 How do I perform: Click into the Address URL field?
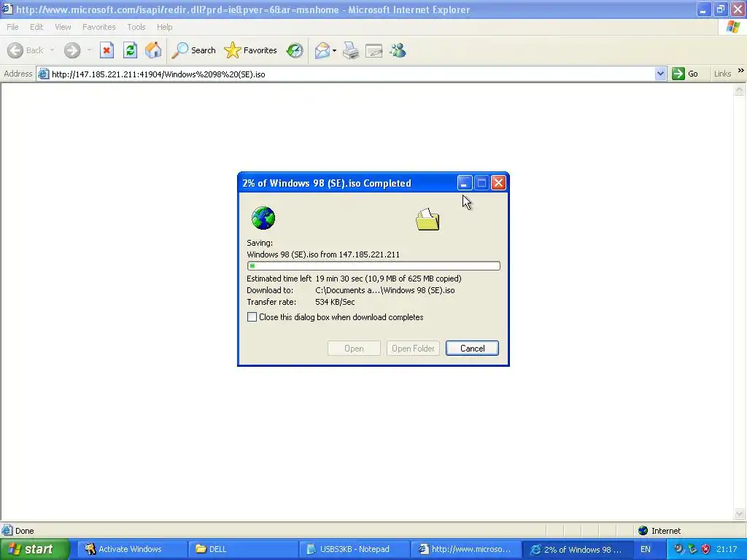pos(352,74)
